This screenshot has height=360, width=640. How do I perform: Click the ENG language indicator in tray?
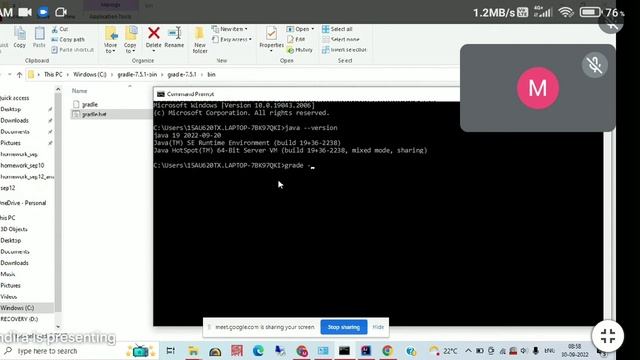coord(549,351)
